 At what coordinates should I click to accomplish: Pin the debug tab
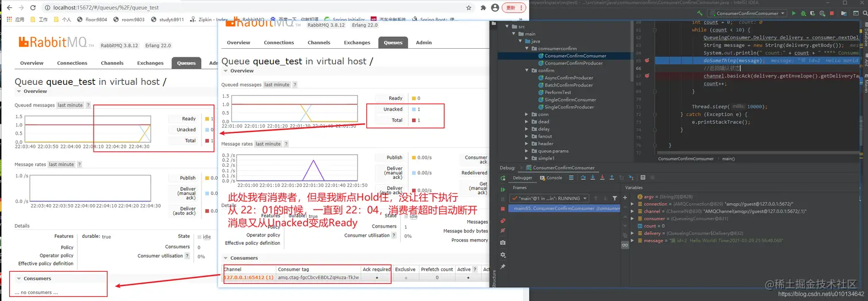tap(503, 267)
